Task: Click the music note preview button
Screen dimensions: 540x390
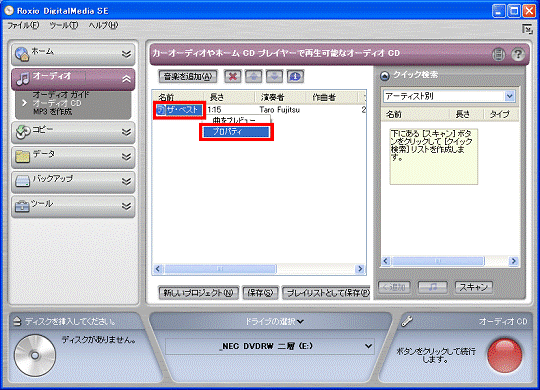Action: (x=433, y=287)
